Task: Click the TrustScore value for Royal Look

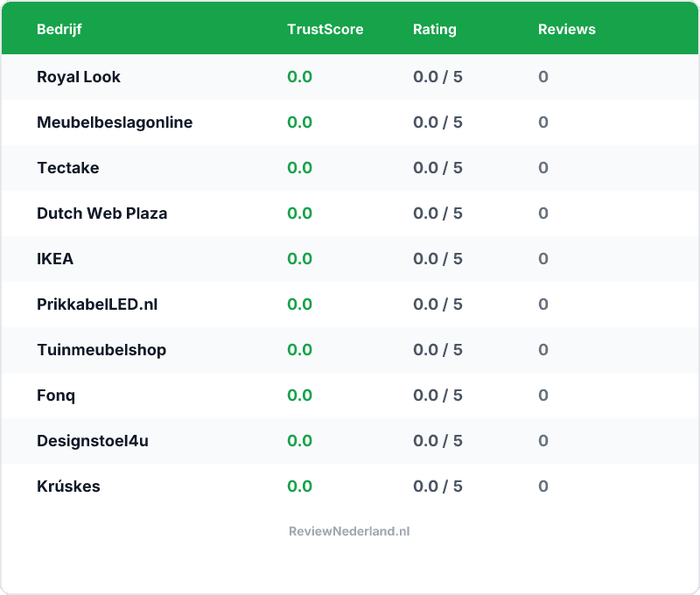Action: (x=299, y=77)
